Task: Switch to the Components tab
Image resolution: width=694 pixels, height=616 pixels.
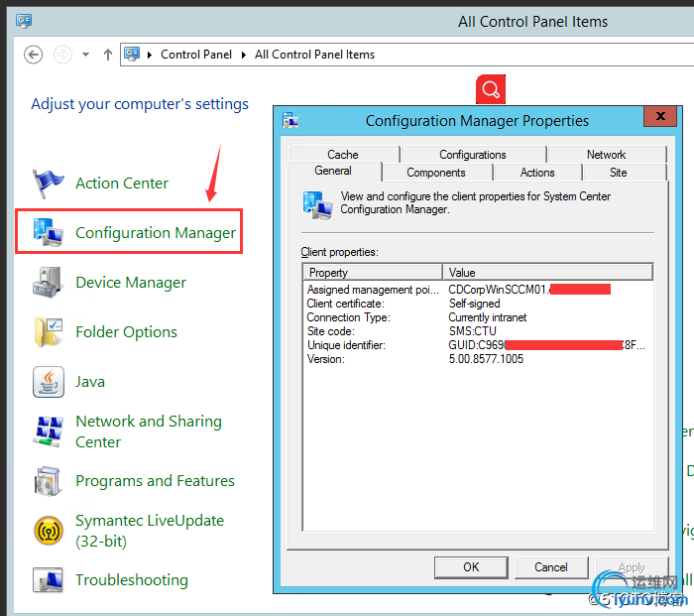Action: click(x=436, y=173)
